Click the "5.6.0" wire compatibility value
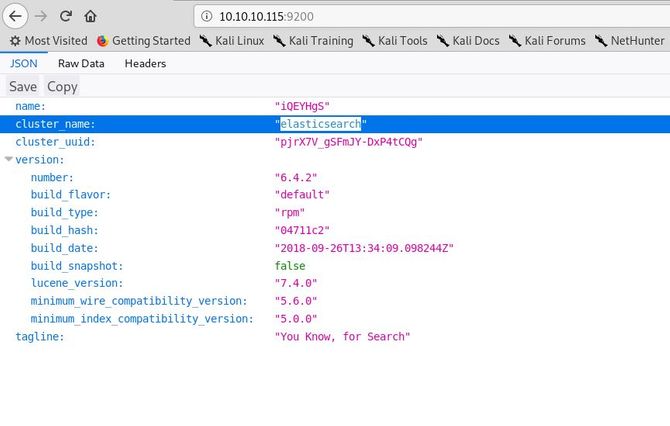This screenshot has height=426, width=670. click(x=296, y=301)
